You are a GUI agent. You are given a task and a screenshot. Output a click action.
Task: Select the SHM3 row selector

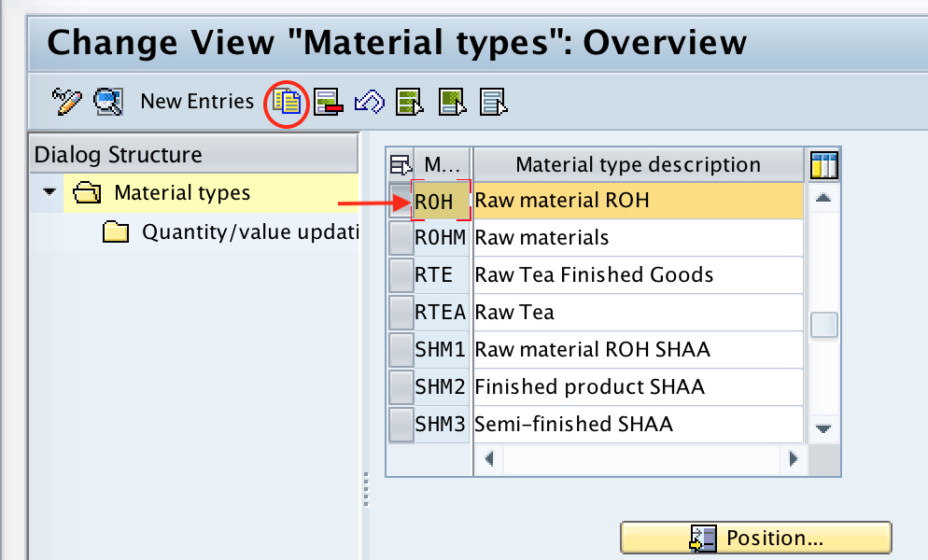coord(401,425)
